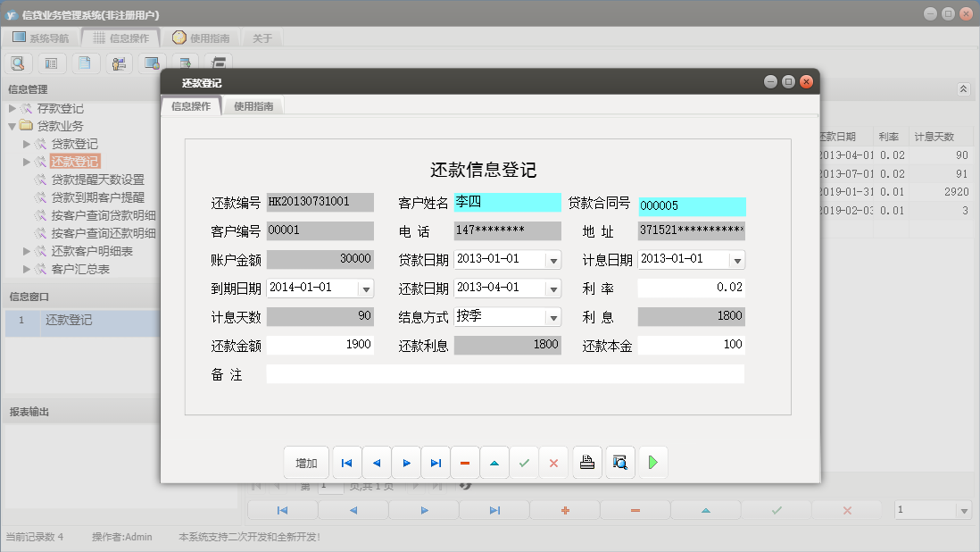Delete current record with the red minus
Viewport: 980px width, 552px height.
(465, 463)
